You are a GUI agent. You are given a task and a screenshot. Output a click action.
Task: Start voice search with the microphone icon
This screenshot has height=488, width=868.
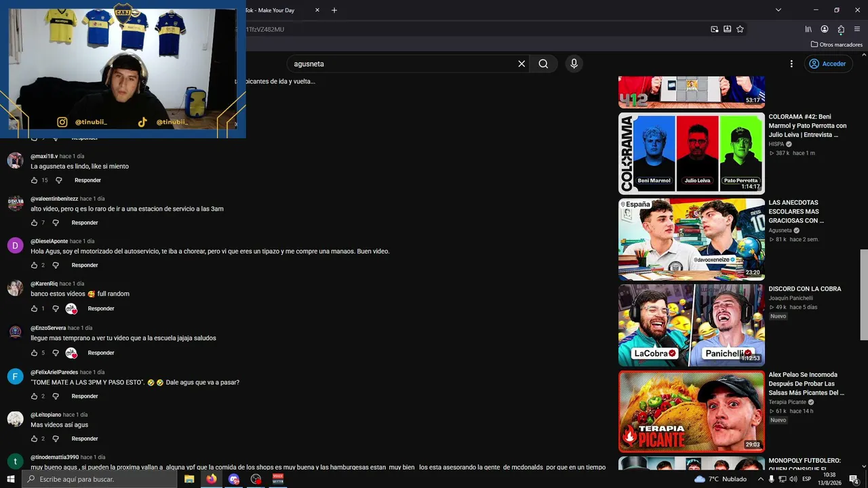click(x=574, y=64)
